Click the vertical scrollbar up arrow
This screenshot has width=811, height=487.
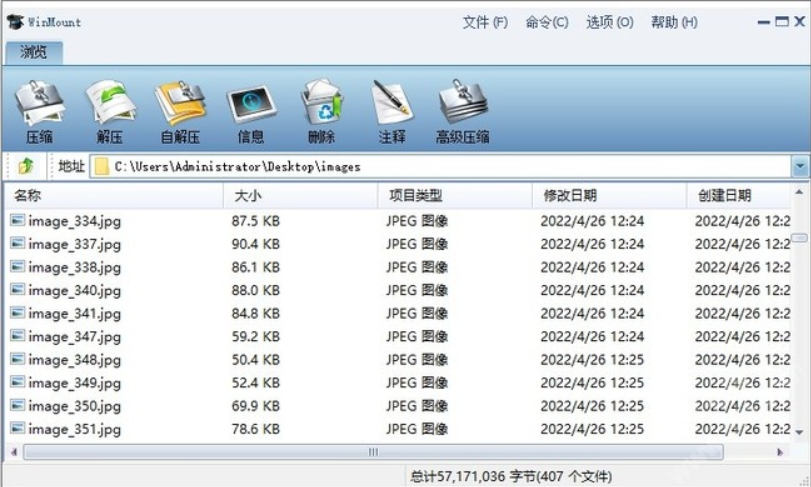(x=799, y=192)
